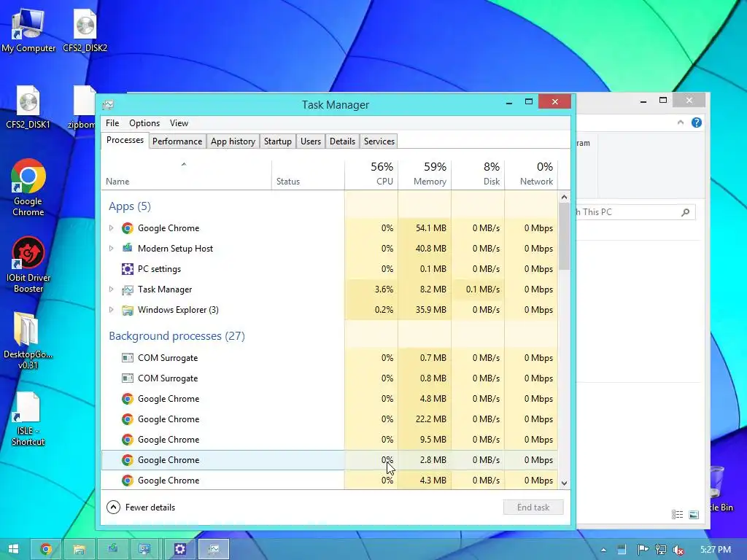Open the View menu
Screen dimensions: 747x560
179,122
